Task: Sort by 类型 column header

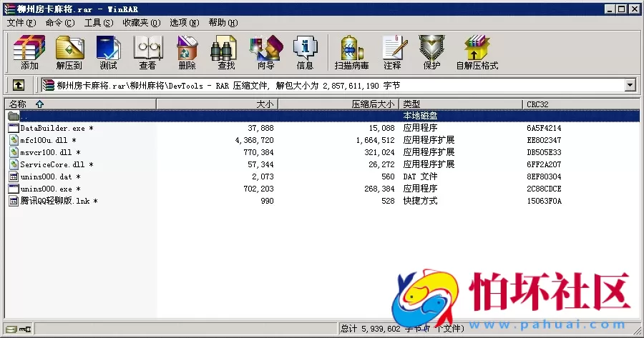Action: pos(461,104)
